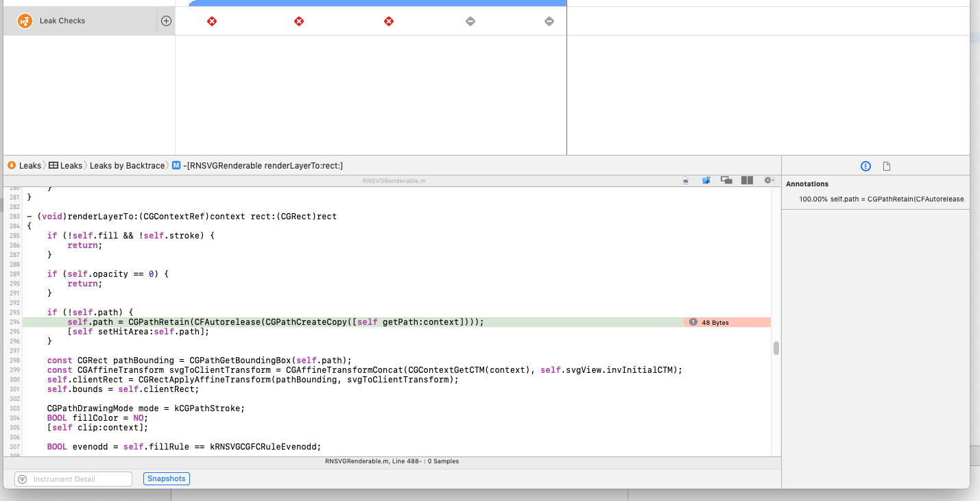The width and height of the screenshot is (980, 501).
Task: Click the counterparts icon in the editor toolbar
Action: (726, 180)
